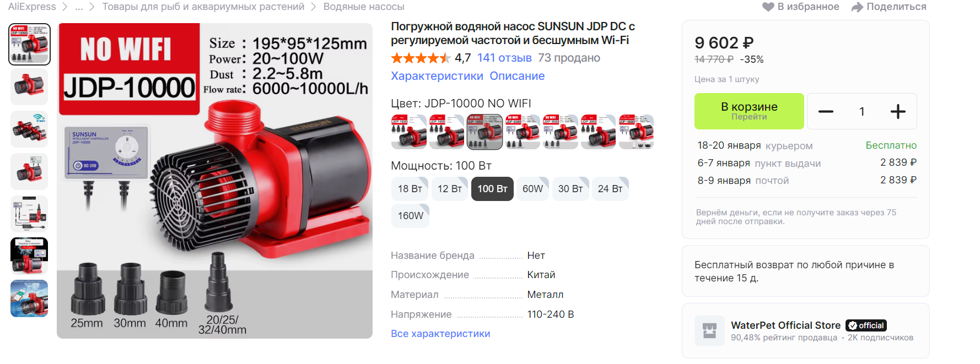Increase quantity with the plus icon
Viewport: 980px width, 364px height.
click(898, 112)
